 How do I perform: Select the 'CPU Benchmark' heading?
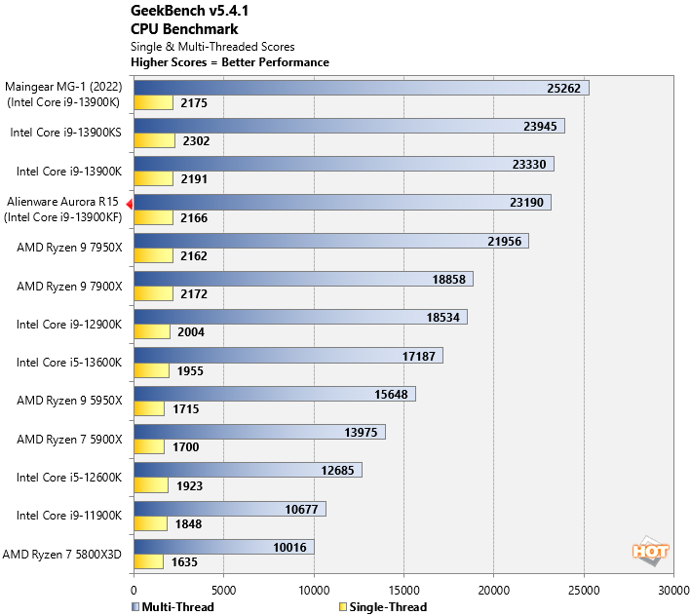point(184,29)
